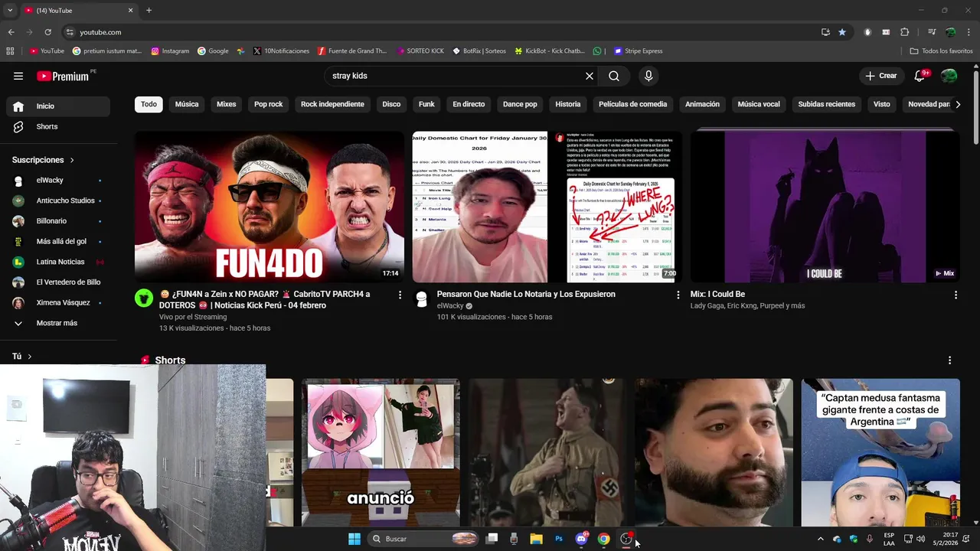
Task: Select the En directo filter chip
Action: pyautogui.click(x=469, y=104)
